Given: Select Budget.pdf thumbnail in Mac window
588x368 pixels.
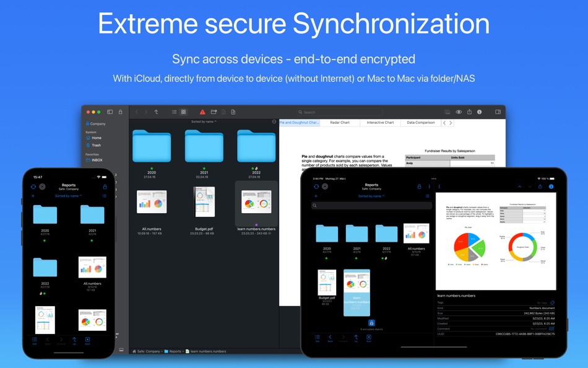Looking at the screenshot, I should (x=204, y=201).
